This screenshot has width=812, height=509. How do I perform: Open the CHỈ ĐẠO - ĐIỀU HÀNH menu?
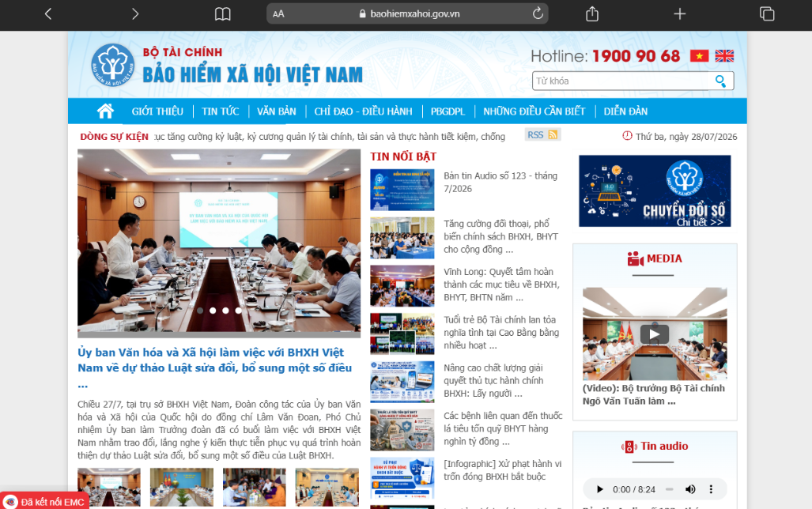tap(363, 111)
